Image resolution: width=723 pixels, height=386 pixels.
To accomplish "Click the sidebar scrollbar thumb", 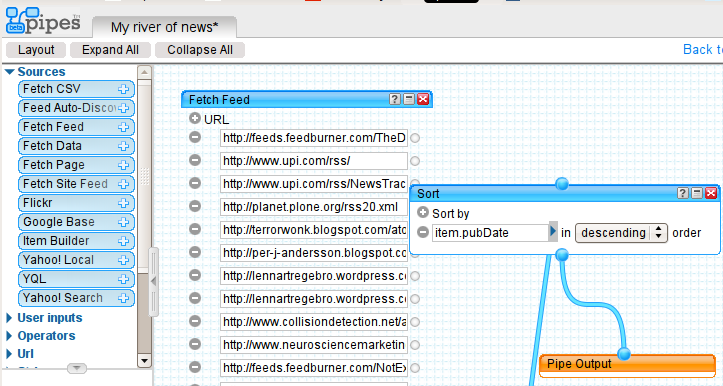I will coord(144,176).
